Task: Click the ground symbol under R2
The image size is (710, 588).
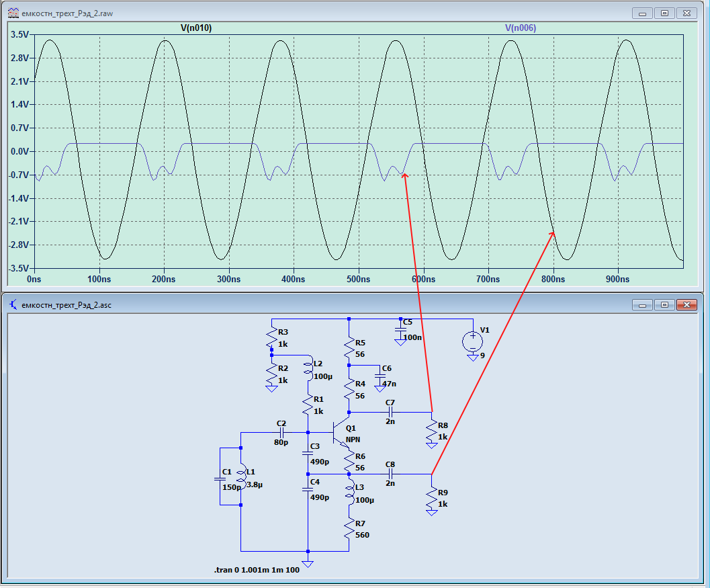Action: (271, 388)
